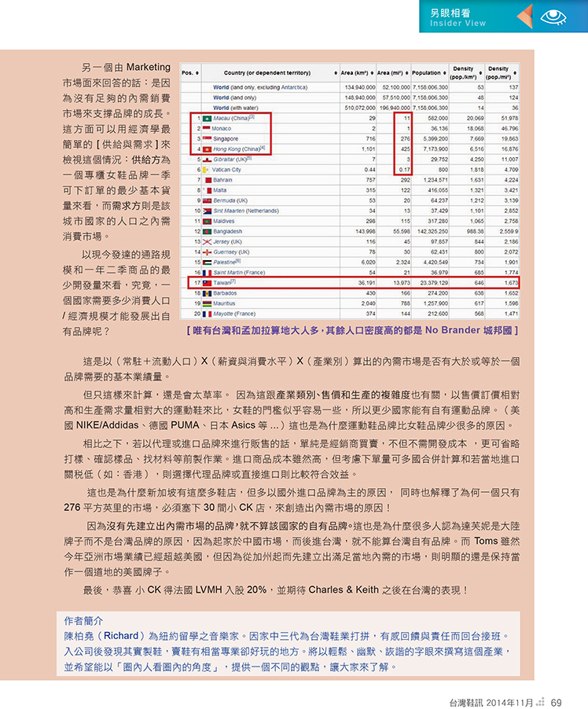The image size is (588, 709).
Task: Open the Taiwan link
Action: click(x=222, y=283)
